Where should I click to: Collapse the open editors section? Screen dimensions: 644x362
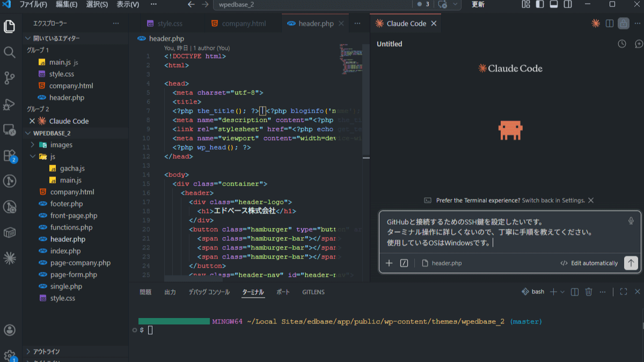click(76, 39)
